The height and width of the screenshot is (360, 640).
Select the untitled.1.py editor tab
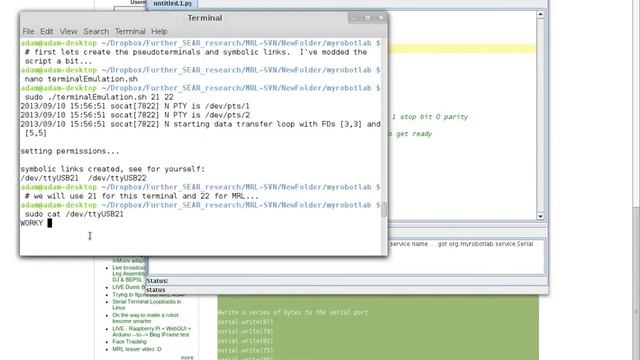pos(173,3)
